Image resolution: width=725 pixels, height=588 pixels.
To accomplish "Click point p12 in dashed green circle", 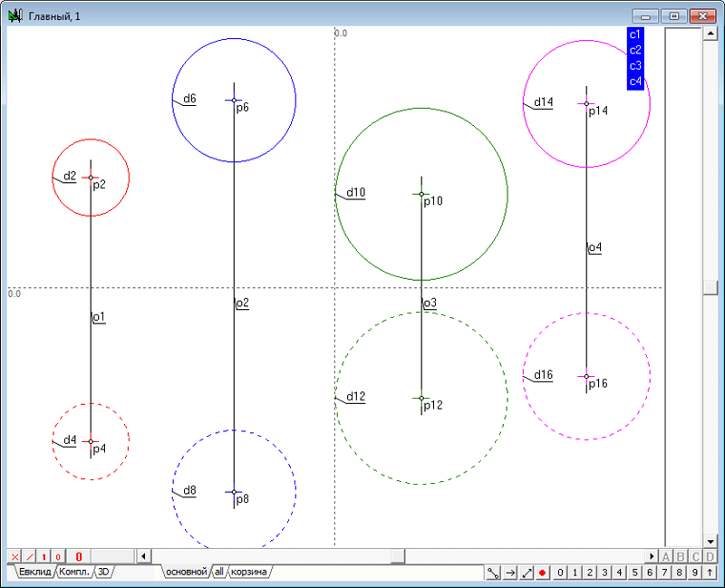I will point(421,398).
